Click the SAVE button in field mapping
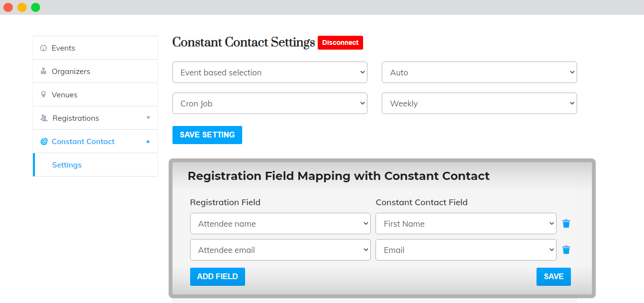This screenshot has width=644, height=303. pyautogui.click(x=554, y=277)
